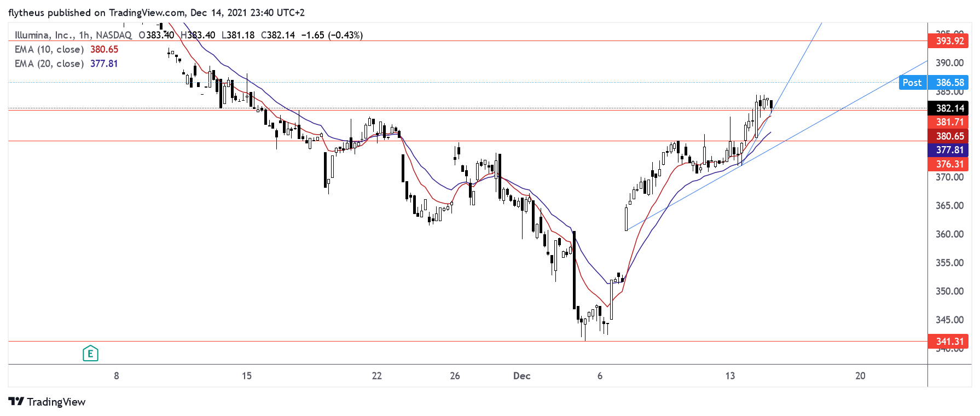Select date axis label 6
Image resolution: width=980 pixels, height=416 pixels.
click(x=600, y=375)
